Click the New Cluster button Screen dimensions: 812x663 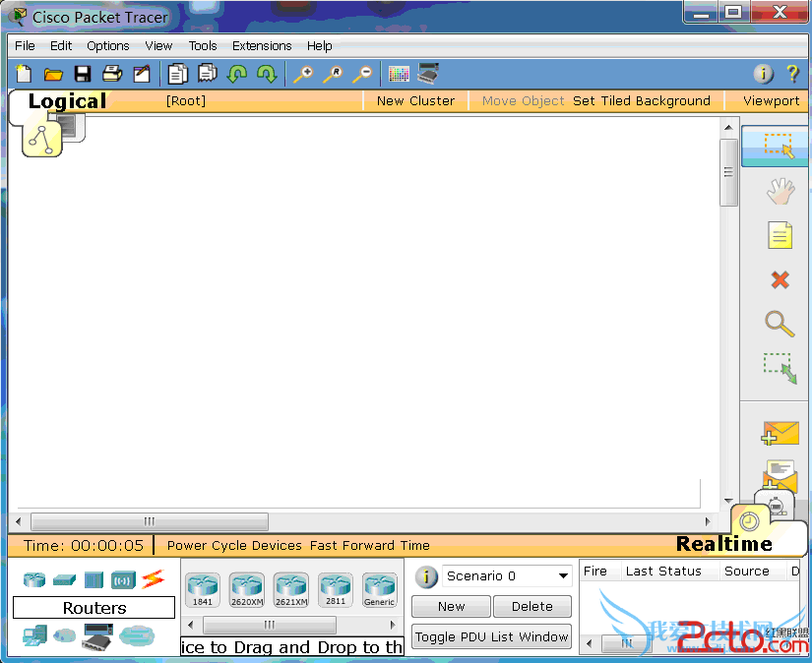[x=415, y=100]
